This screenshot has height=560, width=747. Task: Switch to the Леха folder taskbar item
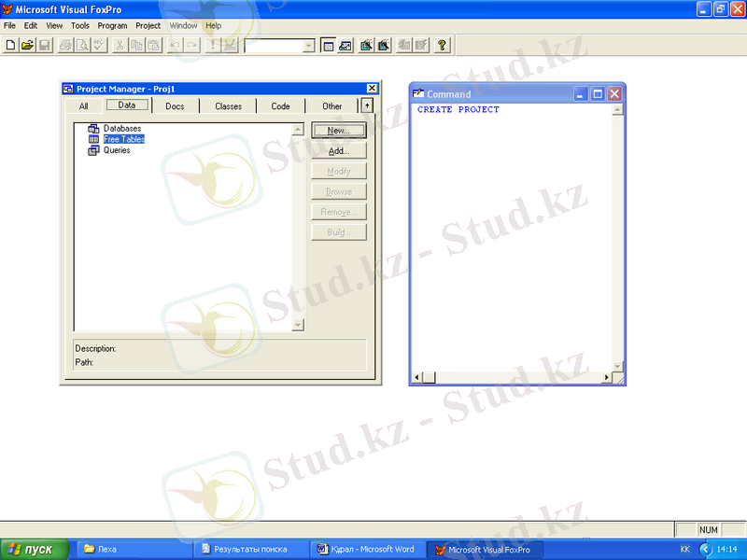(x=134, y=549)
